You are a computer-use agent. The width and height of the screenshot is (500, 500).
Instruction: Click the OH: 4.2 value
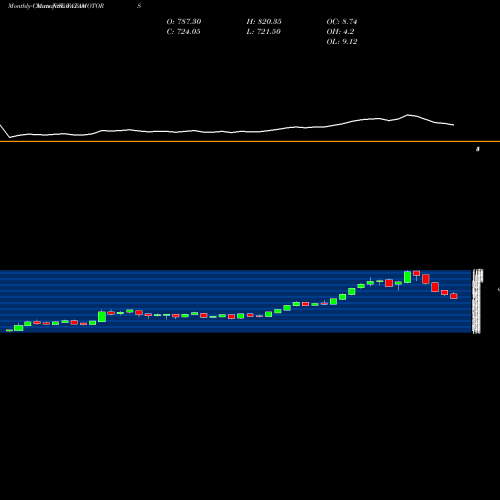coord(340,32)
